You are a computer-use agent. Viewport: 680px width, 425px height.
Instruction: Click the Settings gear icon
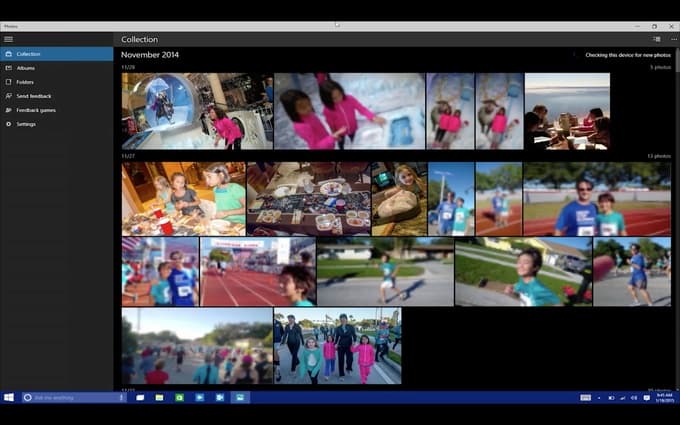click(8, 124)
